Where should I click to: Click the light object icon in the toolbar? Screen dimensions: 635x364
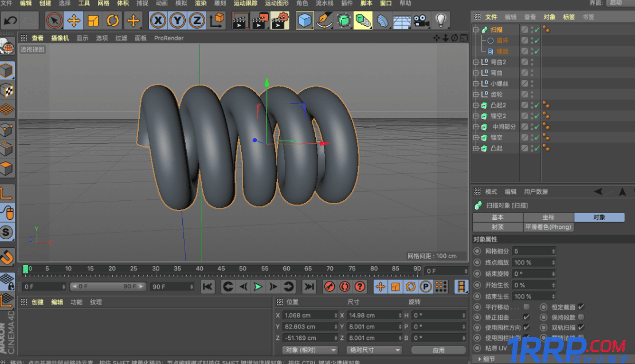click(440, 21)
